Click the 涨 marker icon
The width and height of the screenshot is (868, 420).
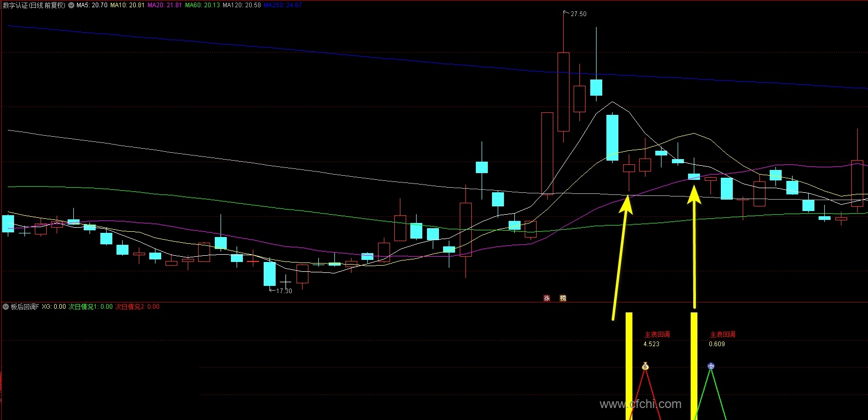pos(547,298)
